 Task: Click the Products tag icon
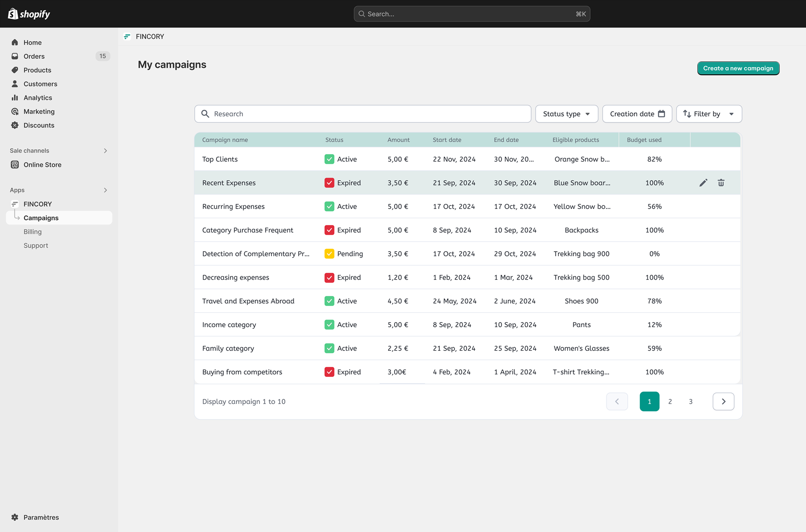pyautogui.click(x=15, y=70)
